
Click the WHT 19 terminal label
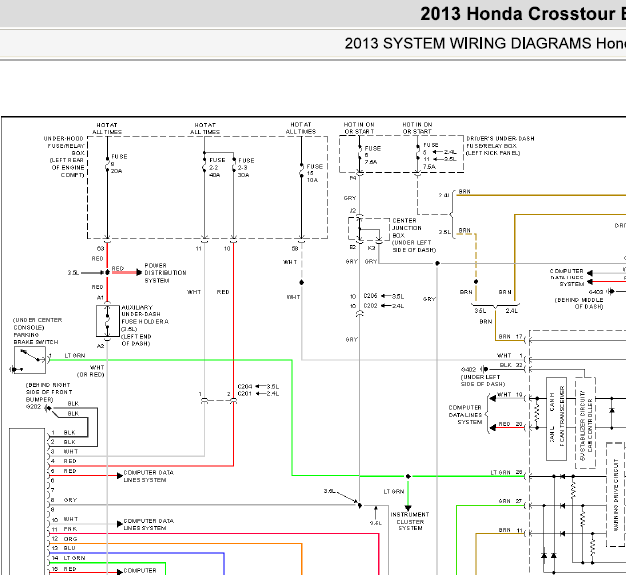510,395
